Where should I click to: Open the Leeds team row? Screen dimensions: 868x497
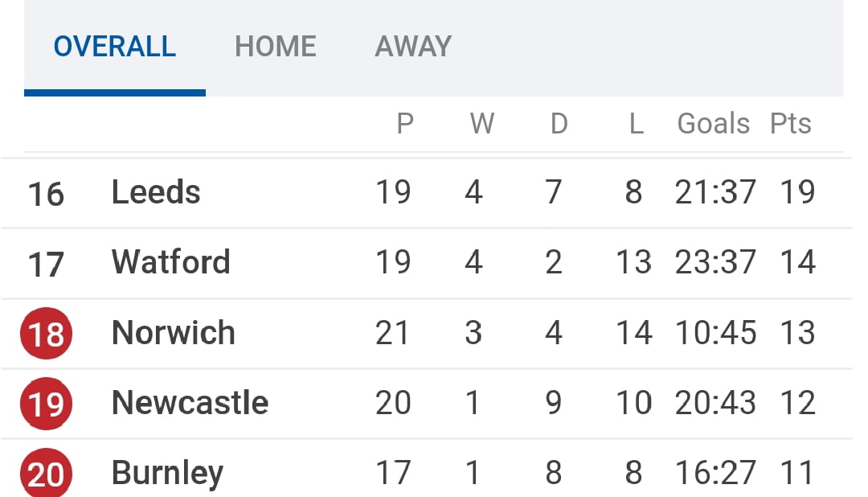tap(156, 192)
